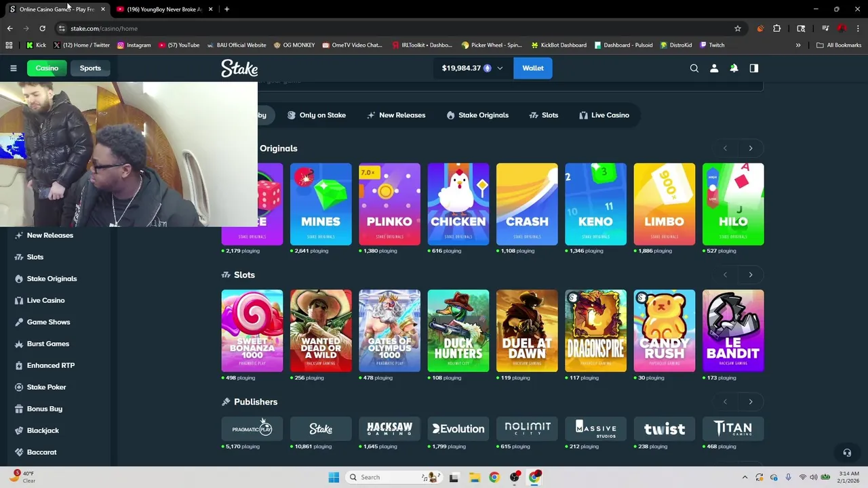Open the Mines game thumbnail
Viewport: 868px width, 488px height.
tap(321, 204)
